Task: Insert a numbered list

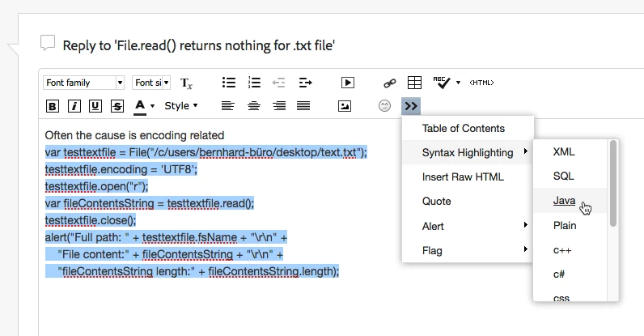Action: [254, 83]
